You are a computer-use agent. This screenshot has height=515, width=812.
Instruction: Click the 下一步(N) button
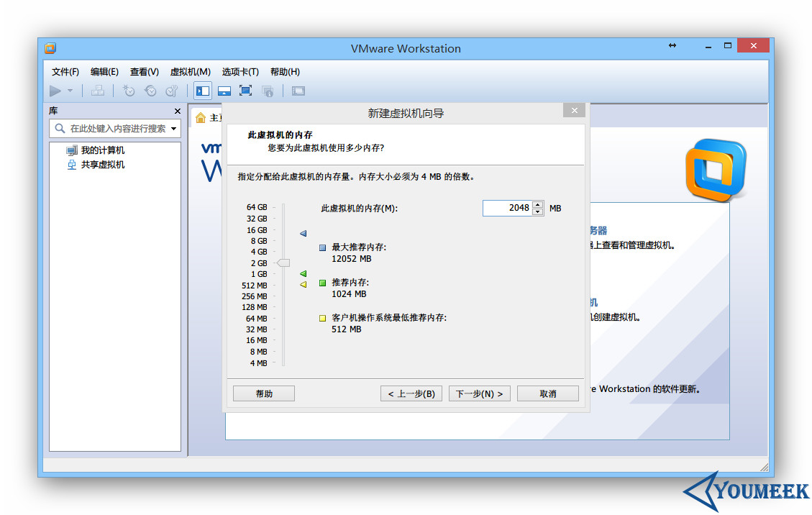coord(479,393)
